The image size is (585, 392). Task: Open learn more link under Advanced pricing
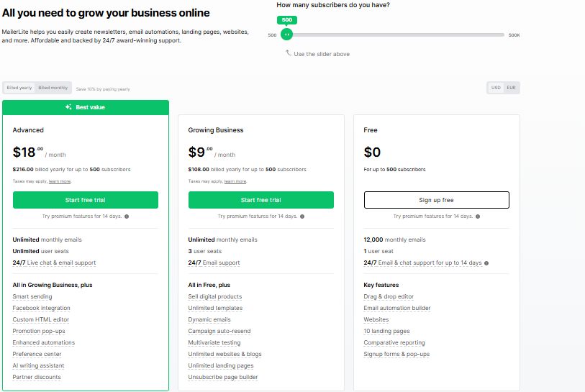[x=60, y=182]
